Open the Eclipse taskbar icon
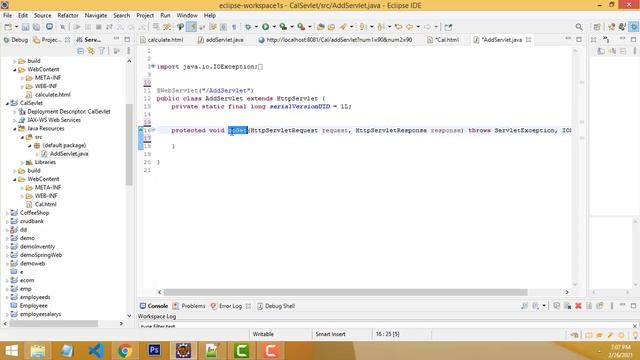The image size is (640, 360). click(x=183, y=351)
